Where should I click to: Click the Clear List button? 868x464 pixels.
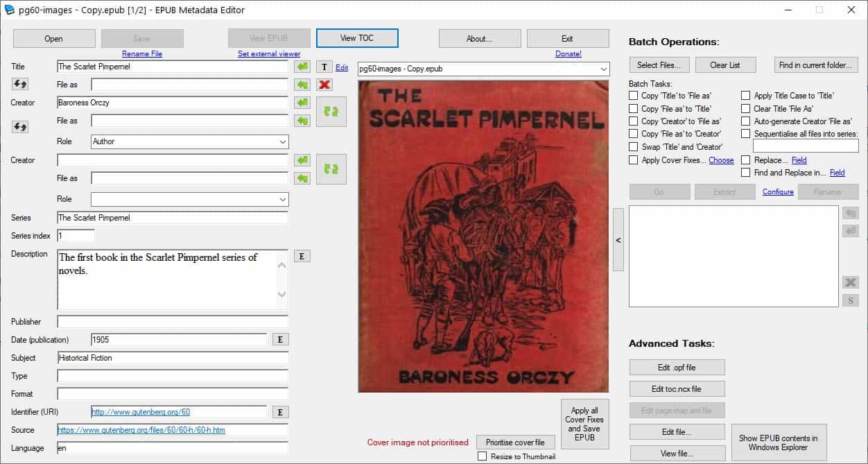725,65
